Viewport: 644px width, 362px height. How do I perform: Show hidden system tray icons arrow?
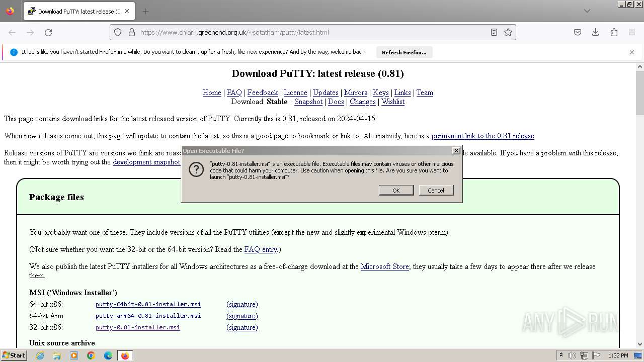tap(561, 355)
